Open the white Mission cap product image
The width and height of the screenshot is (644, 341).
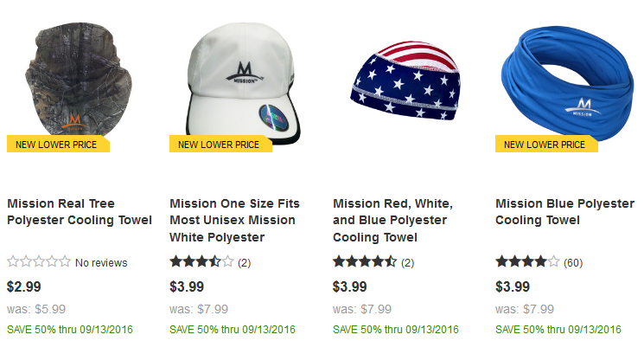pos(242,83)
